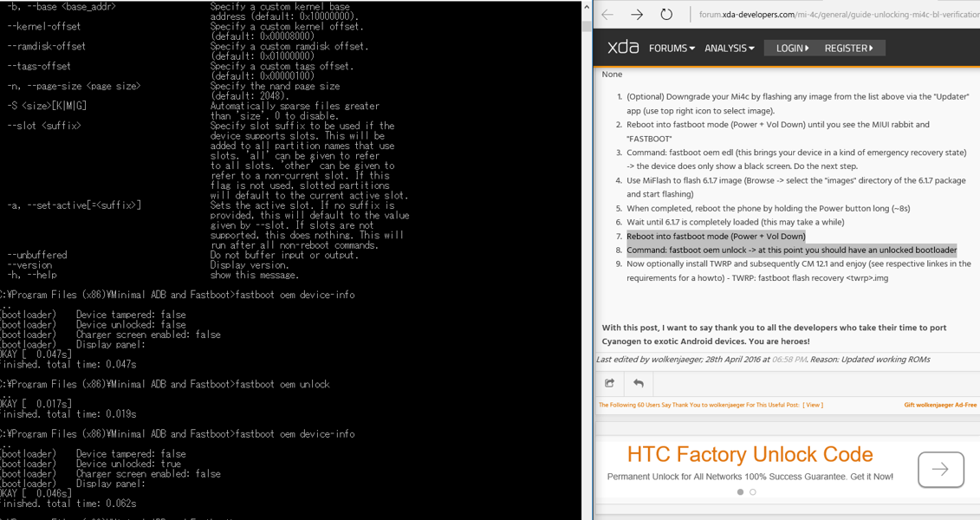
Task: Select '--tags-offset' option in terminal
Action: (39, 66)
